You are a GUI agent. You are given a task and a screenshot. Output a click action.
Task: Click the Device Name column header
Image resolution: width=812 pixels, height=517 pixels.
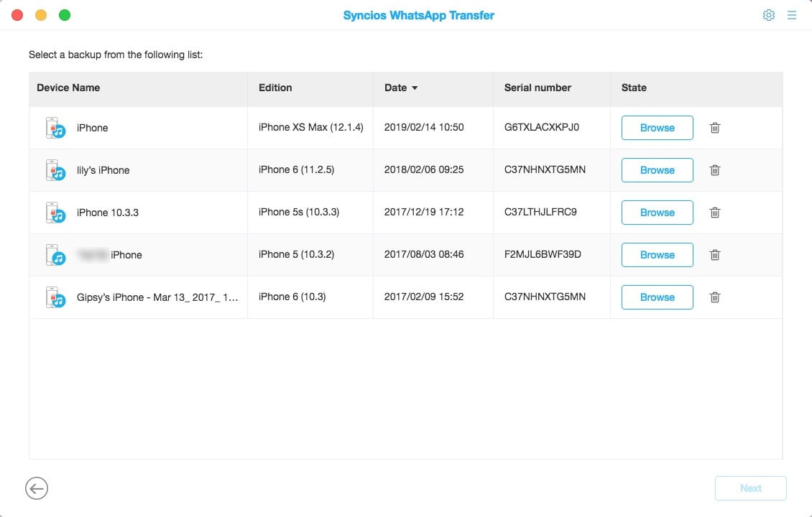(68, 88)
